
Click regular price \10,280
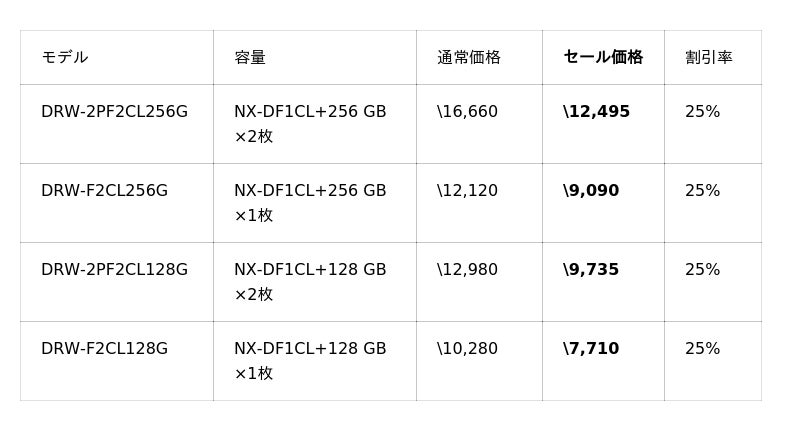(x=467, y=349)
